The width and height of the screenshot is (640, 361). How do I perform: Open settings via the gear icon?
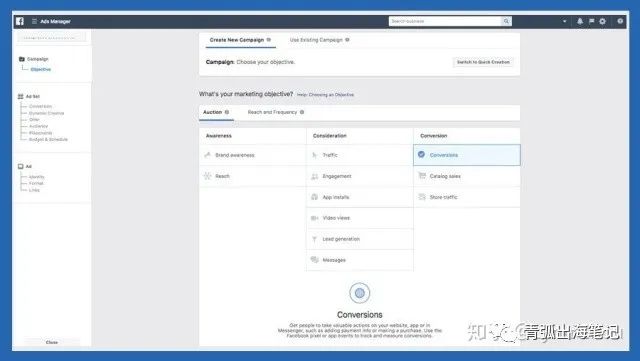click(x=602, y=21)
